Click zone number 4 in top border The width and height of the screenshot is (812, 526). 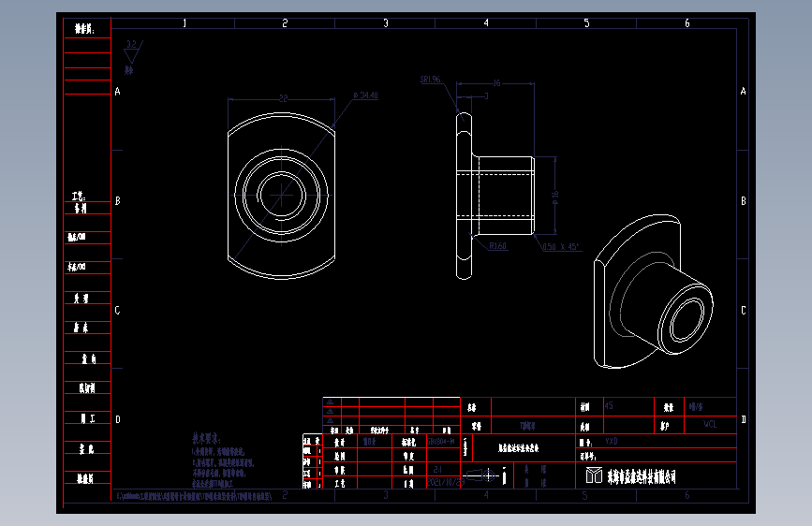click(486, 22)
